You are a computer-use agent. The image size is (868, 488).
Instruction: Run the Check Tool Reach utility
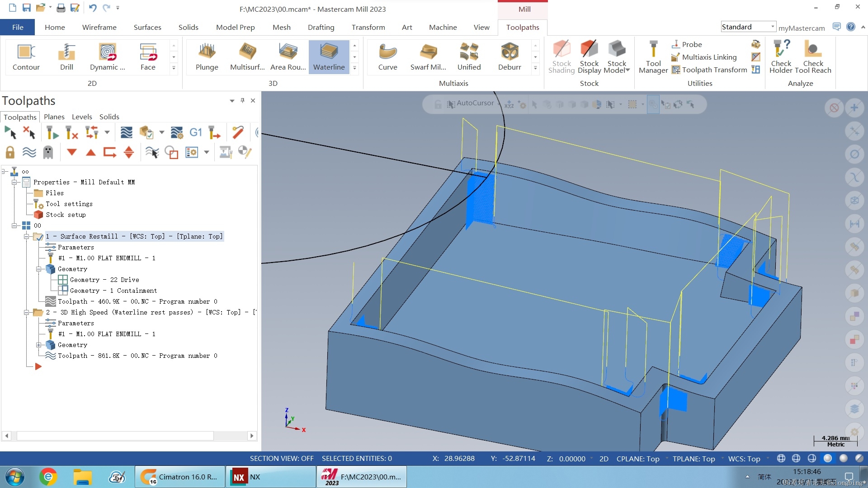click(813, 57)
